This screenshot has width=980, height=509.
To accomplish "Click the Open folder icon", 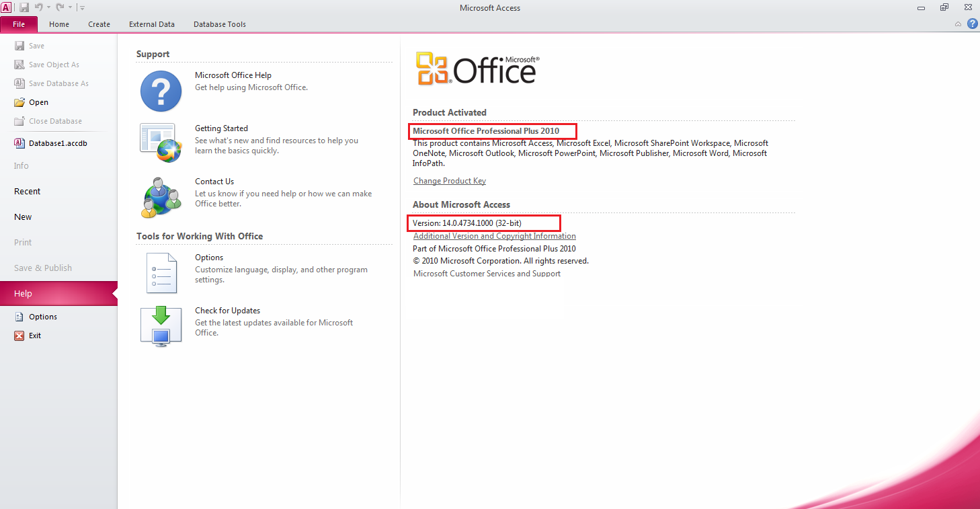I will (19, 102).
